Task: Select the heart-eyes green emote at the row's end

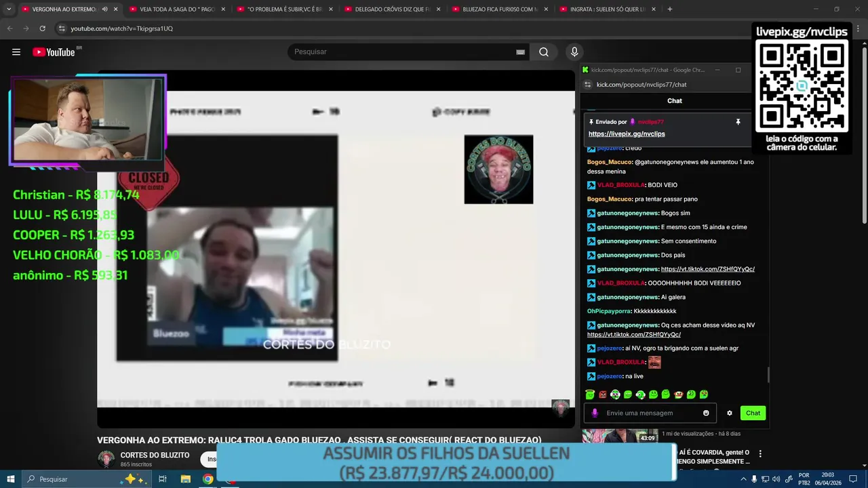Action: [x=704, y=394]
